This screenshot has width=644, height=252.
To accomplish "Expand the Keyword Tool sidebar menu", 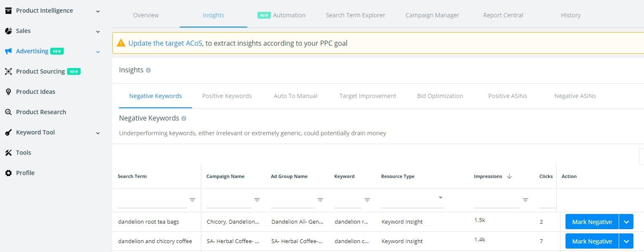I will (x=98, y=133).
